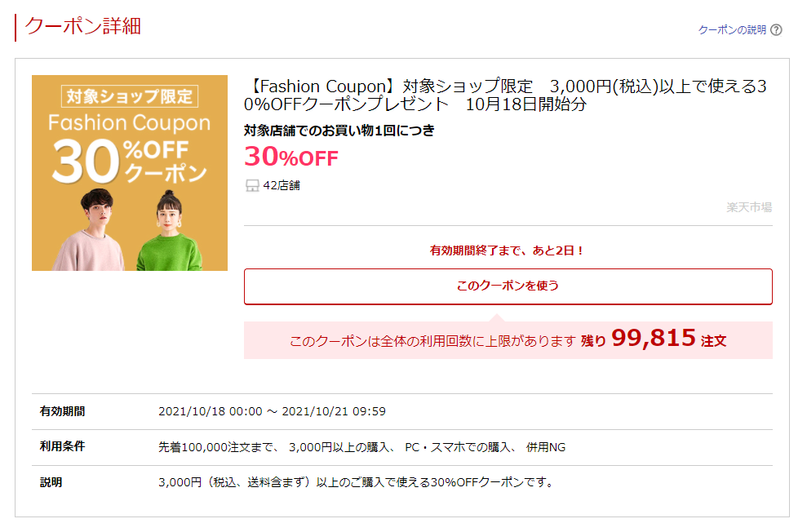Click the 楽天市場 label

click(x=749, y=207)
